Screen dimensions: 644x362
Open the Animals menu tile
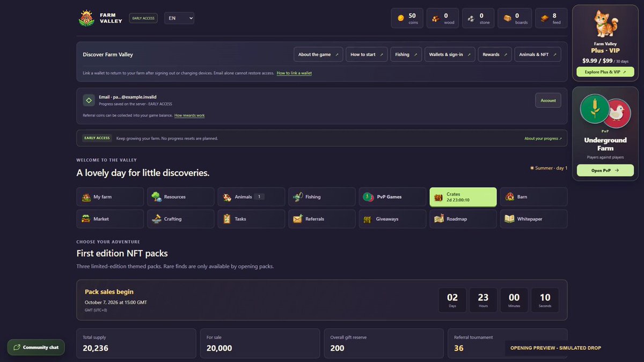coord(251,197)
